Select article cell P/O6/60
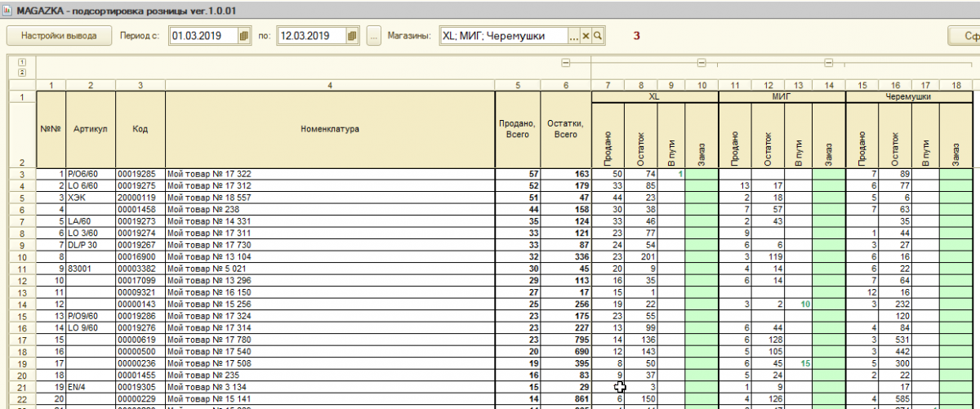 91,174
